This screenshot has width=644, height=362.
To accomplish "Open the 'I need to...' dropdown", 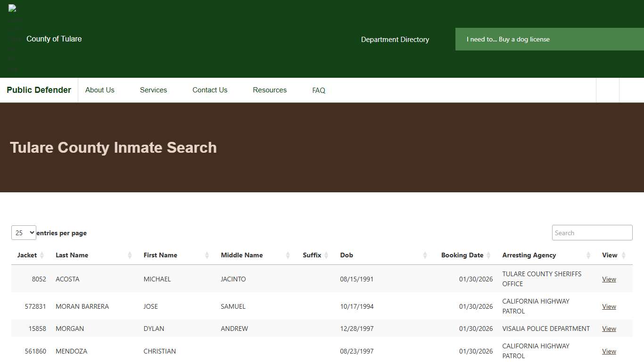I will point(508,39).
